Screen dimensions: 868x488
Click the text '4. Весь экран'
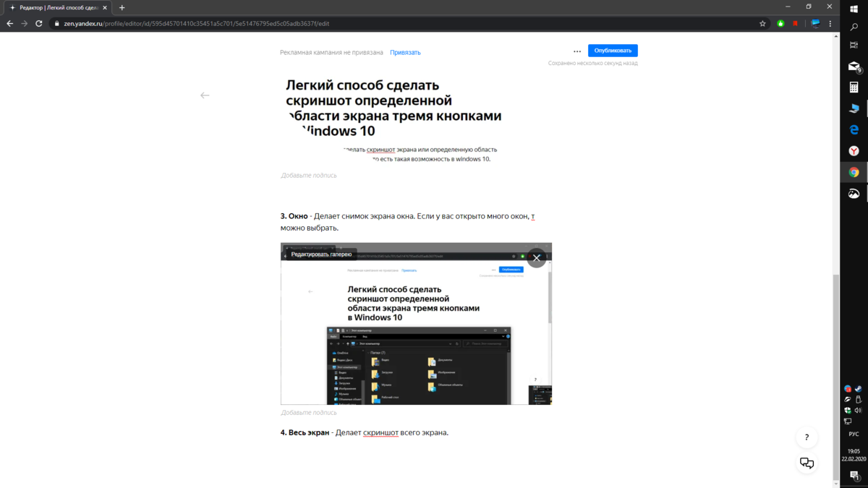305,433
